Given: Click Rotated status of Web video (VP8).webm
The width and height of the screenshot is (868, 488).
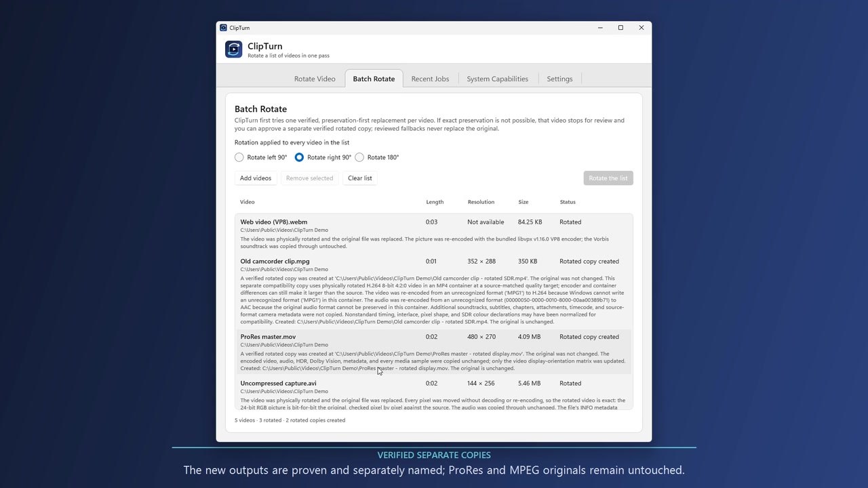Looking at the screenshot, I should tap(570, 222).
